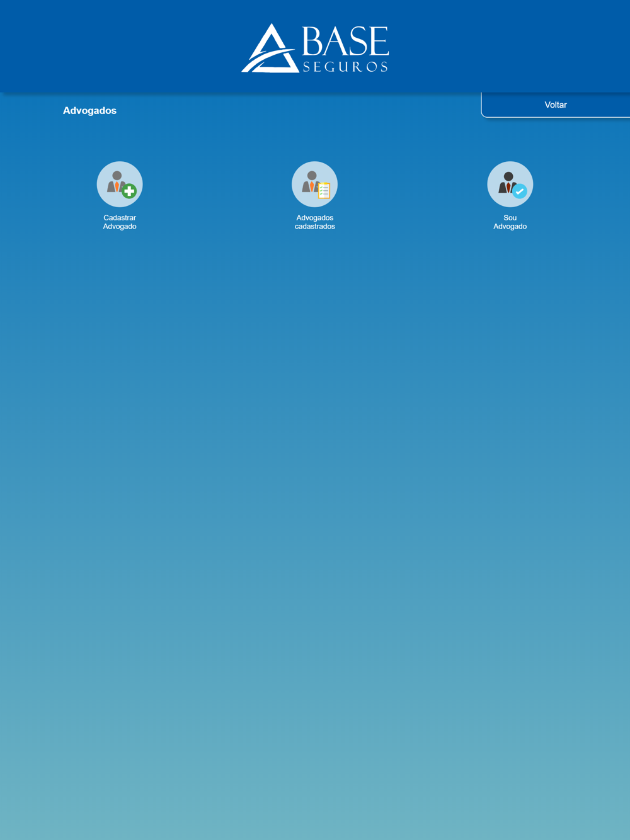Go back using the Voltar button
Screen dimensions: 630x840
[x=556, y=105]
